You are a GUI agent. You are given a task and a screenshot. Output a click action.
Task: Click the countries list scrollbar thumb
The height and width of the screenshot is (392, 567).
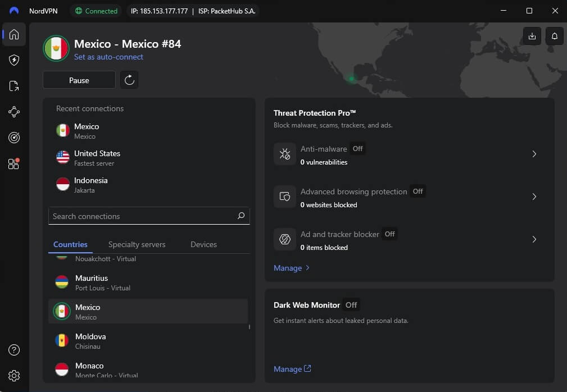(x=249, y=327)
